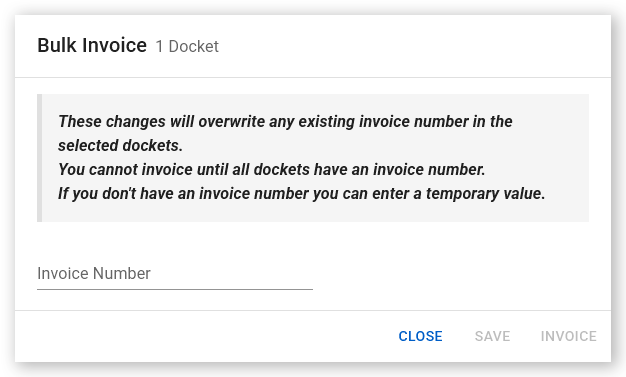Screen dimensions: 626x377
Task: Click the INVOICE button in the footer
Action: pos(569,336)
